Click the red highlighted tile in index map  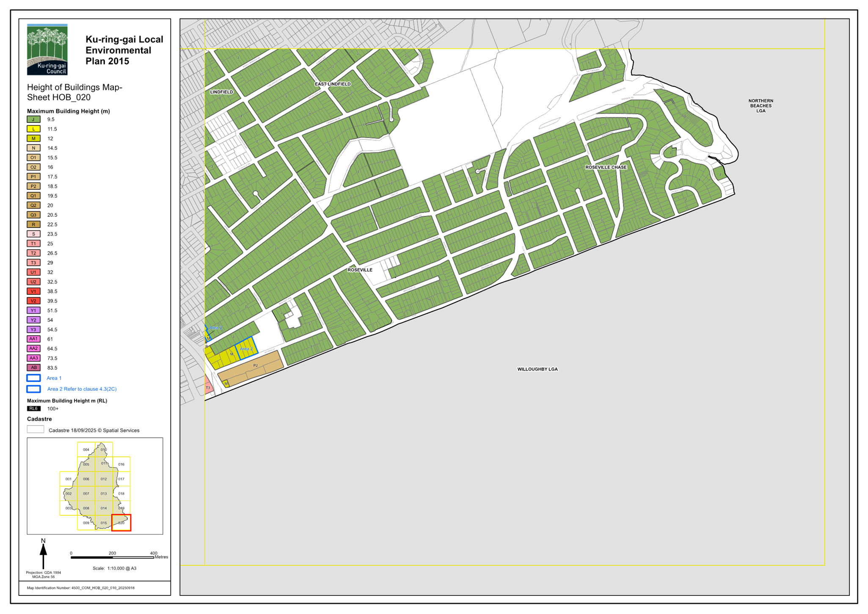121,523
